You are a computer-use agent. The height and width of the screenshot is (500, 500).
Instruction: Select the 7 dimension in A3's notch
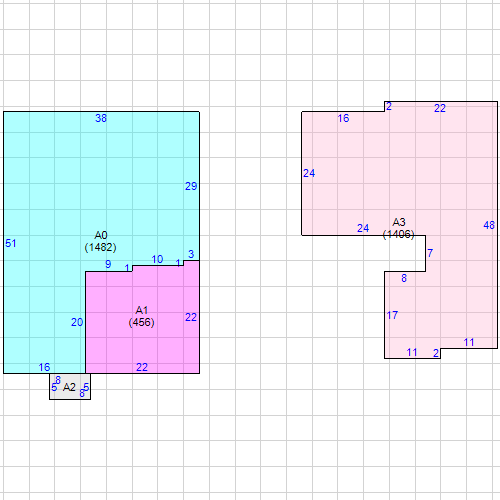pos(430,253)
